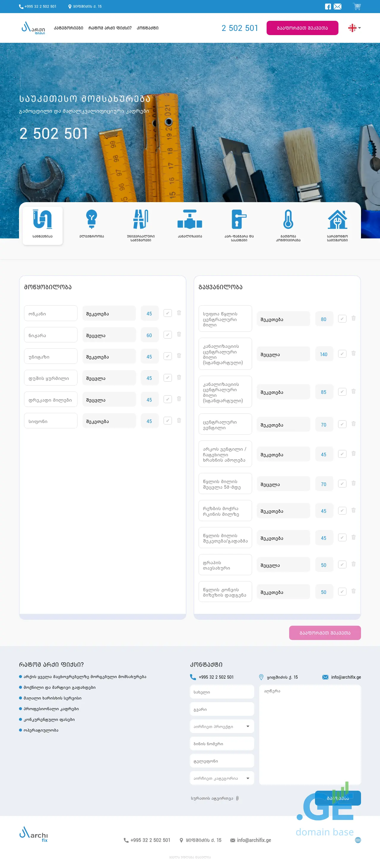Click the Facebook icon in top bar
The image size is (380, 868).
pos(328,7)
